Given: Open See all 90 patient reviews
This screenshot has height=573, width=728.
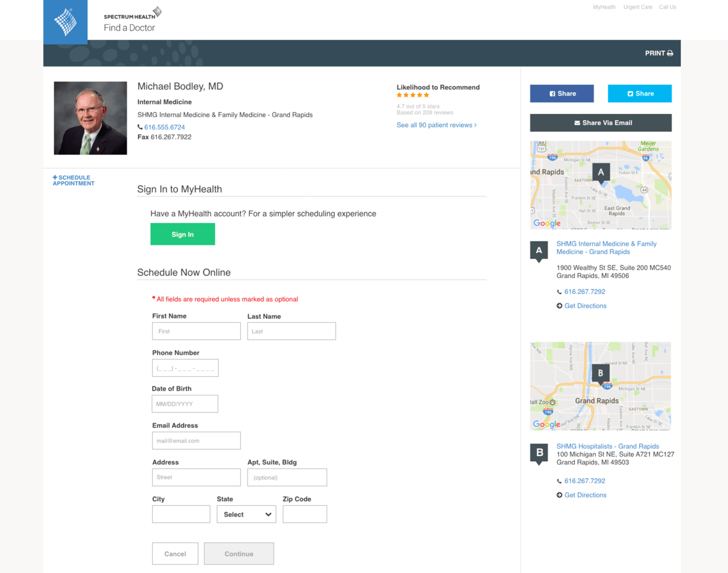Looking at the screenshot, I should [x=437, y=125].
